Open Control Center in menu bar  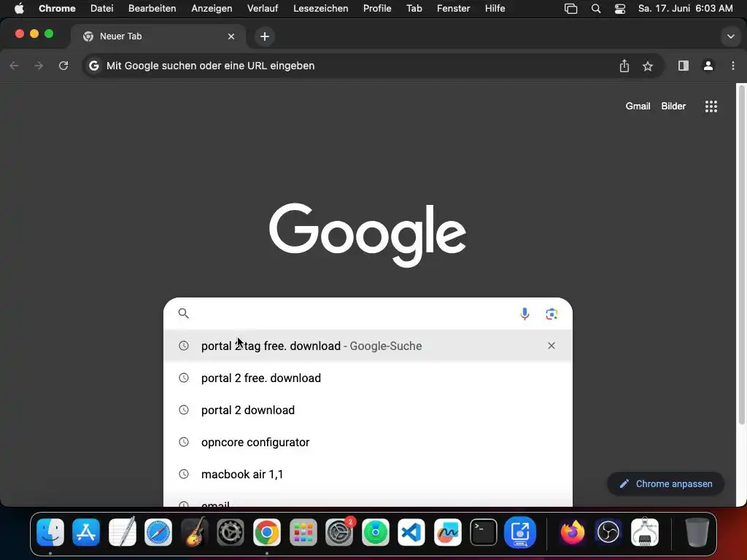(620, 9)
